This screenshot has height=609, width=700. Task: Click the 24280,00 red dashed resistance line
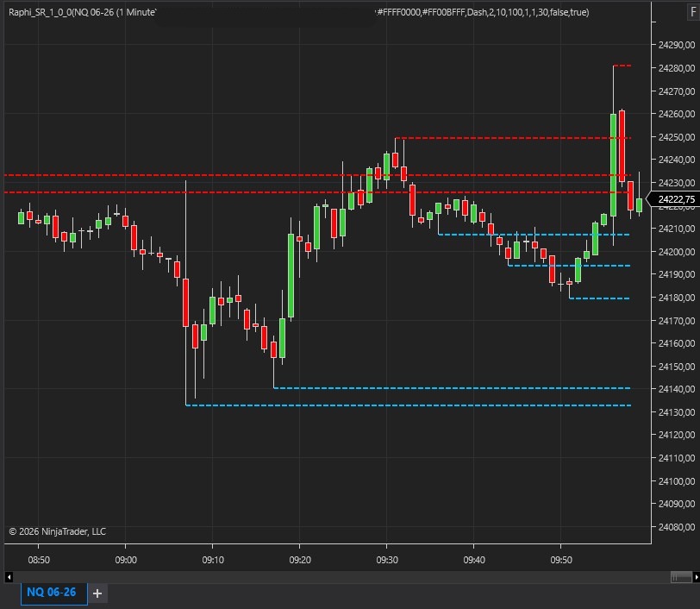pyautogui.click(x=622, y=66)
